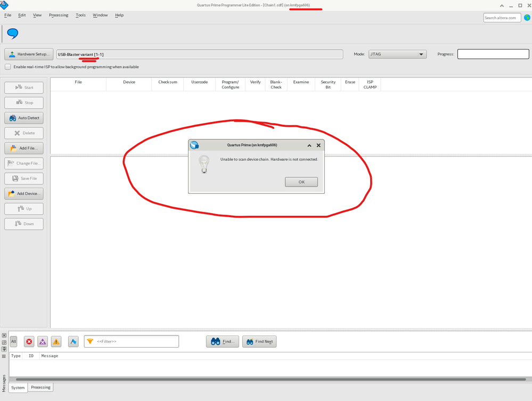Click the Message column header
Image resolution: width=532 pixels, height=401 pixels.
(x=50, y=356)
